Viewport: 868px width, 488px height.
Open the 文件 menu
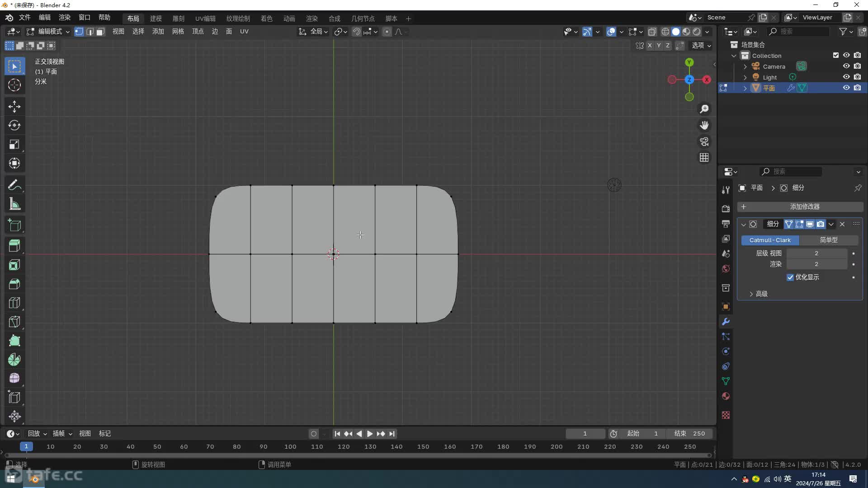click(24, 18)
